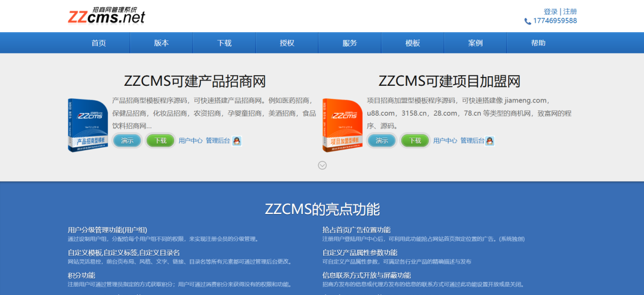Click text starting 注册用户可通过管理员指定的方式获取积分
This screenshot has width=644, height=295.
tap(180, 284)
